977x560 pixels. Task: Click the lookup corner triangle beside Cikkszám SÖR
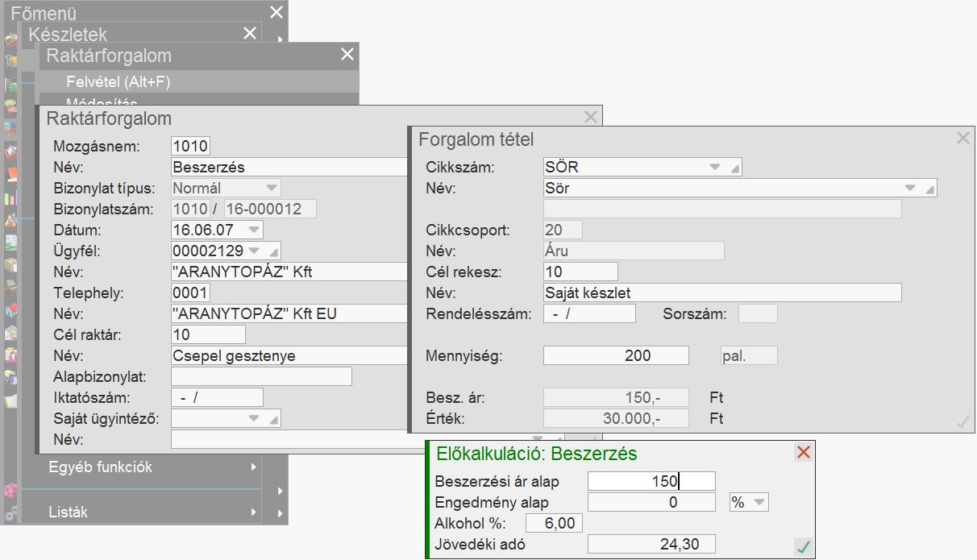click(734, 170)
